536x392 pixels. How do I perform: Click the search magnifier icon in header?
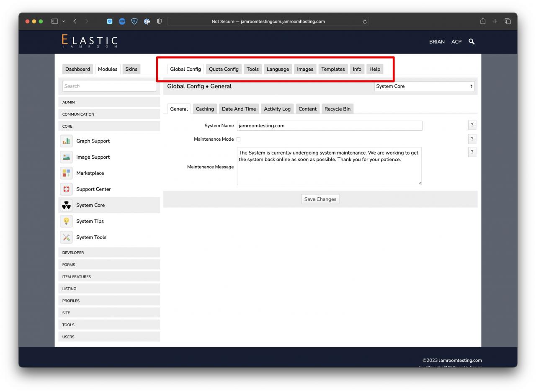[x=472, y=41]
